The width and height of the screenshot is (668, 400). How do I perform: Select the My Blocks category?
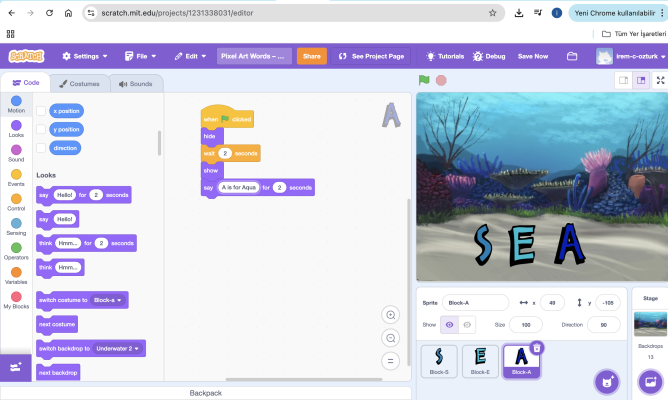pos(16,300)
